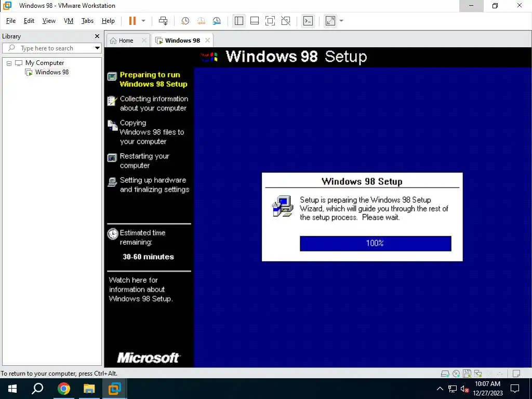The image size is (532, 399).
Task: Click the CD/DVD drive status icon
Action: click(x=456, y=374)
